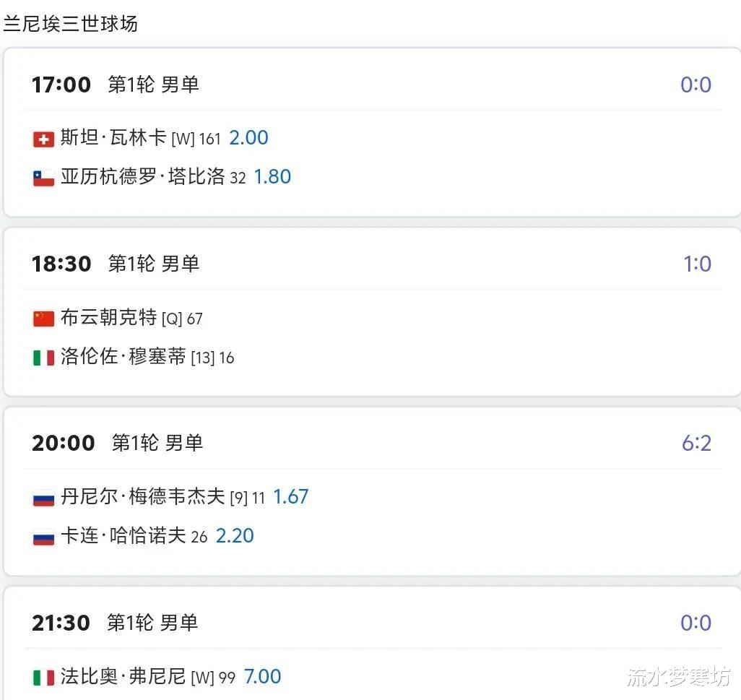
Task: Click the Chinese flag beside 布云朝克特
Action: tap(43, 319)
